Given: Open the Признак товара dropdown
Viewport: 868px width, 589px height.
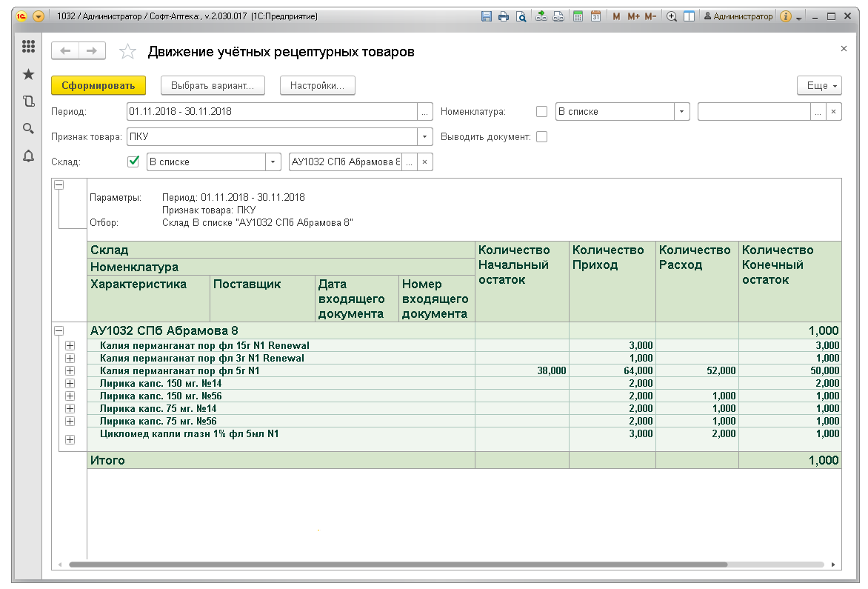Looking at the screenshot, I should tap(425, 137).
